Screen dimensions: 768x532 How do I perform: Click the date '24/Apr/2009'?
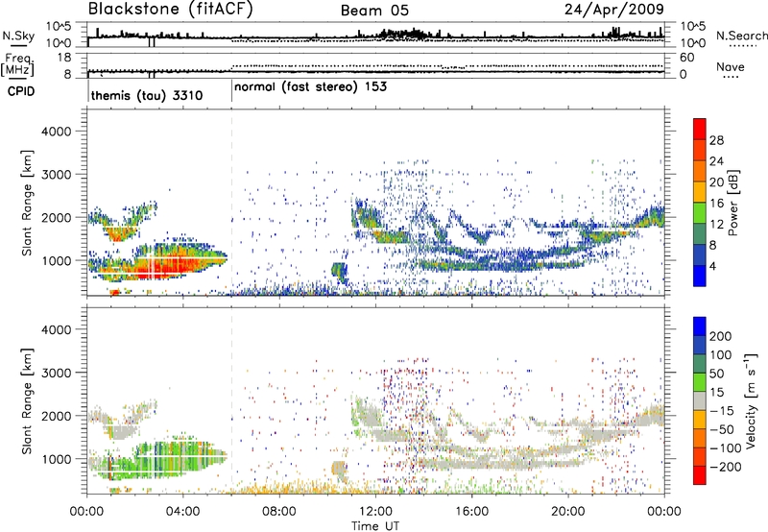tap(614, 9)
